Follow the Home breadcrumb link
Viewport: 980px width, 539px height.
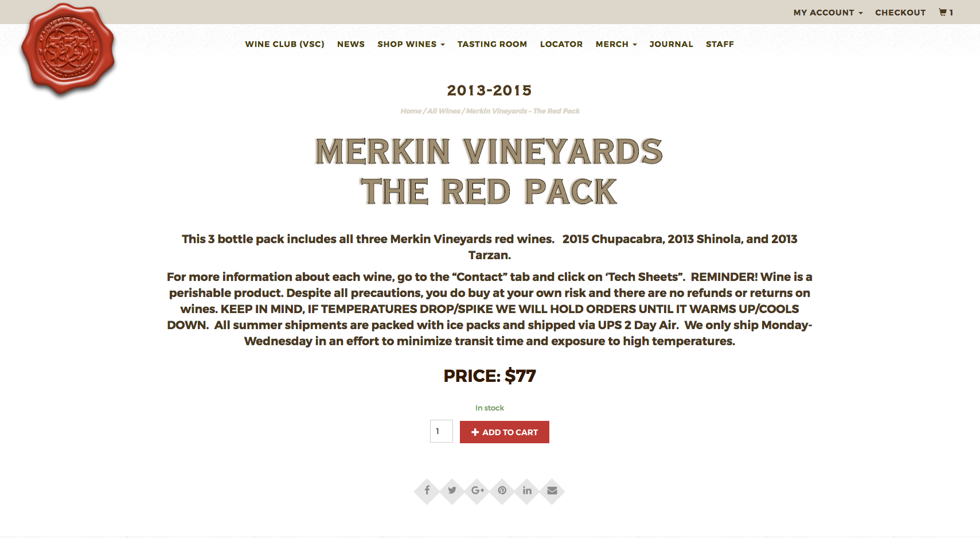(411, 111)
